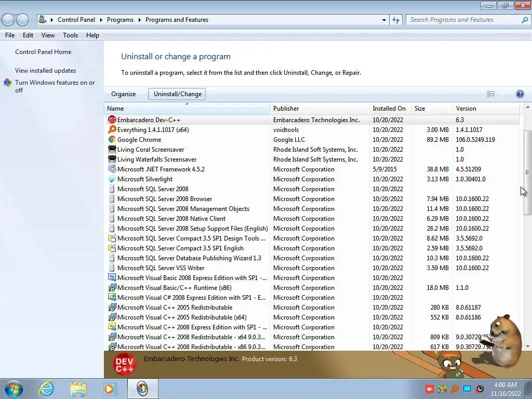The image size is (532, 399).
Task: Select Microsoft SQL Server 2008 Management Objects
Action: click(x=312, y=209)
